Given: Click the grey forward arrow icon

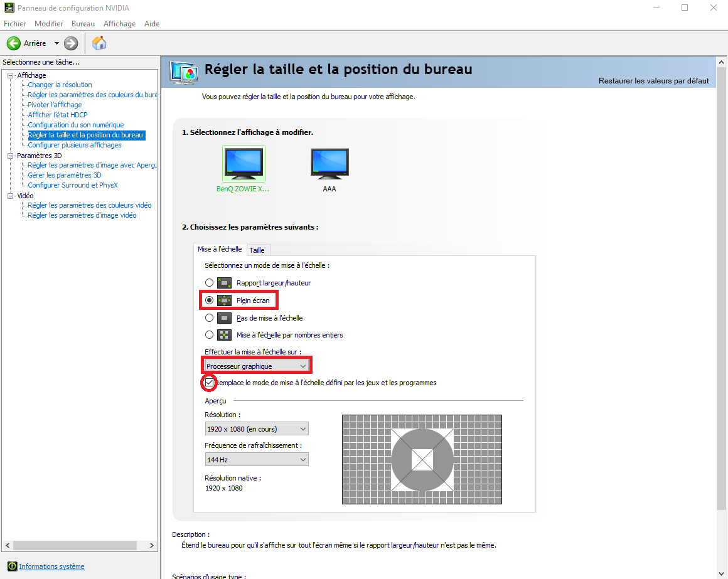Looking at the screenshot, I should coord(70,43).
